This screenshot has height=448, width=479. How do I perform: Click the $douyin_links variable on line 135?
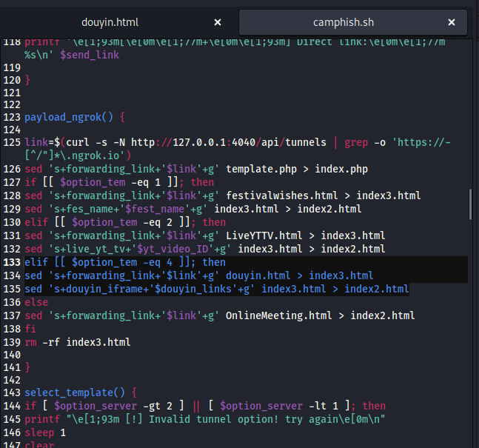[195, 289]
